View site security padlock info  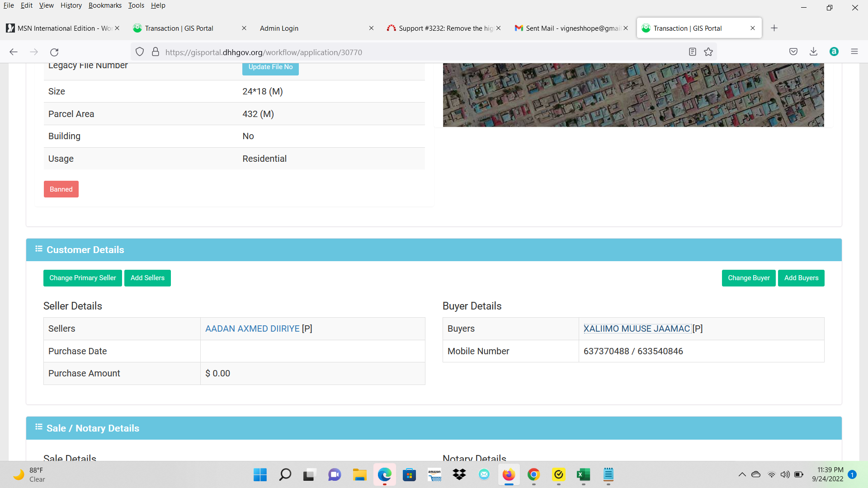[x=156, y=52]
